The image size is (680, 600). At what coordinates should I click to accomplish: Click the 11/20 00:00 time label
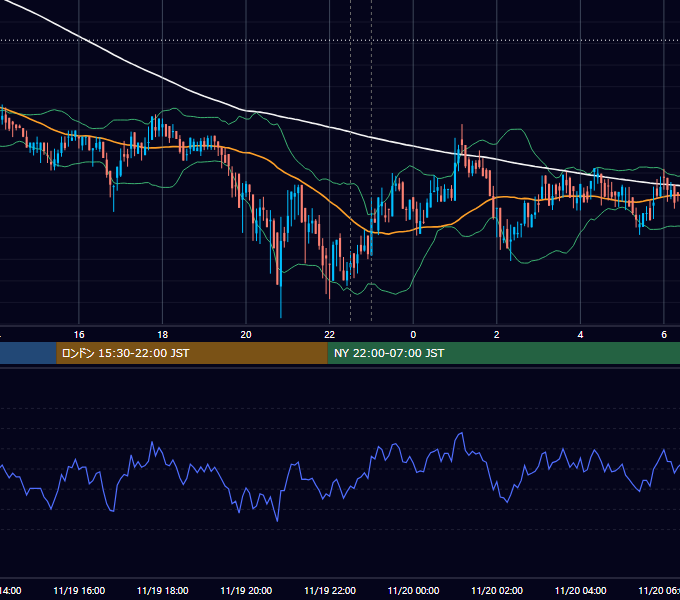pos(413,590)
